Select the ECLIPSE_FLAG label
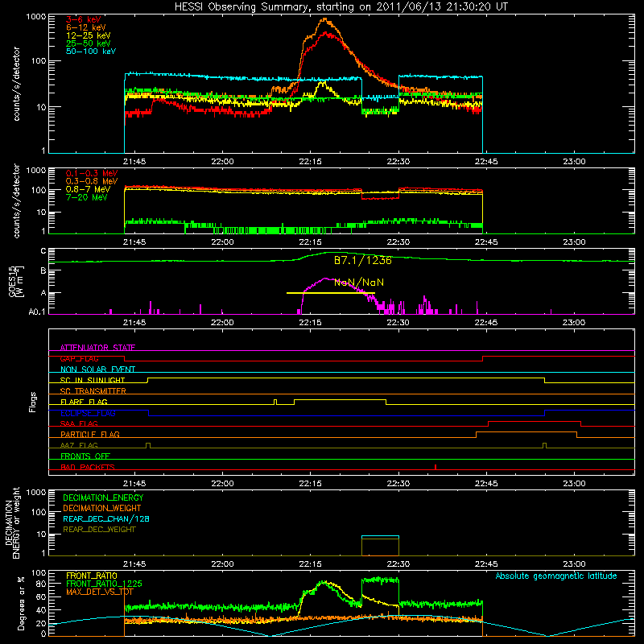Screen dimensions: 644x644 coord(88,413)
